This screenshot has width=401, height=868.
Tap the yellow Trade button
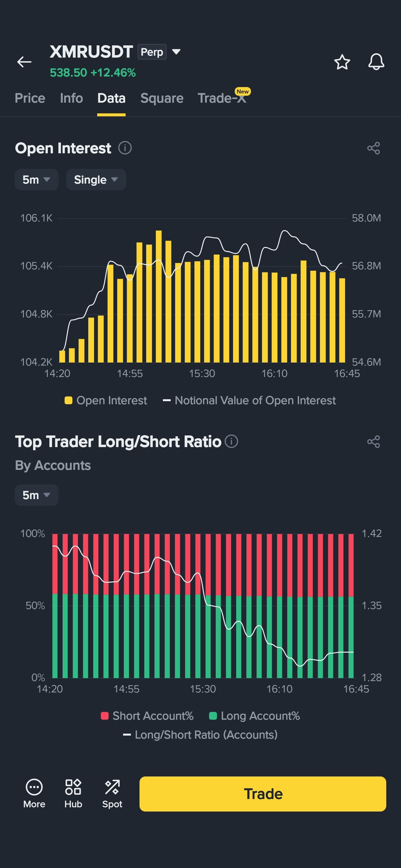(263, 794)
